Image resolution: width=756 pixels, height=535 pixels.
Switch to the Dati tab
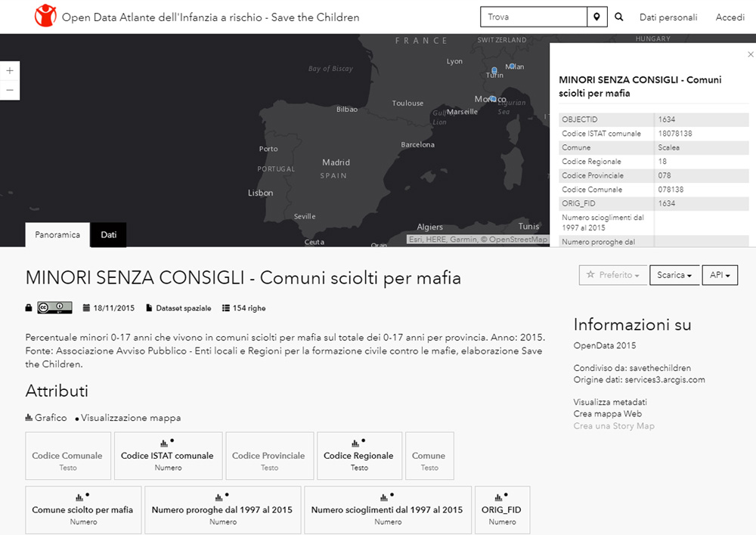[108, 235]
